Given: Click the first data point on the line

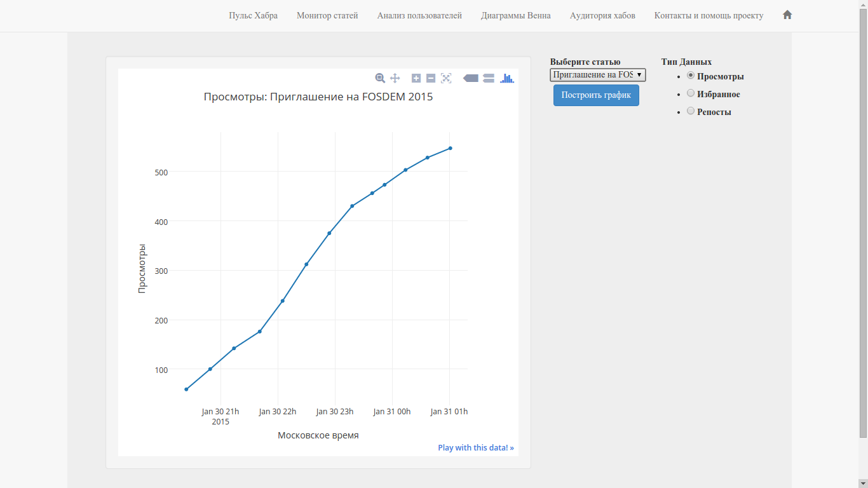Looking at the screenshot, I should click(x=186, y=389).
